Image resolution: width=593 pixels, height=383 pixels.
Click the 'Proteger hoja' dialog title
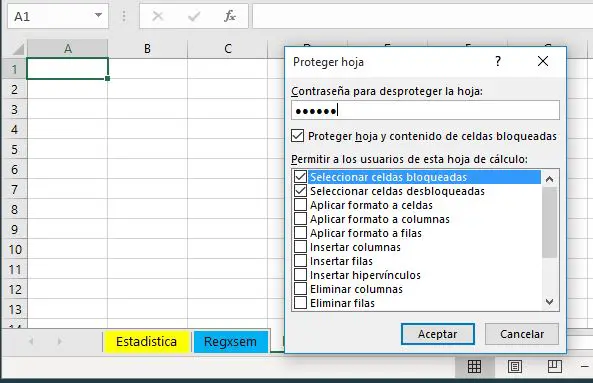[x=328, y=62]
